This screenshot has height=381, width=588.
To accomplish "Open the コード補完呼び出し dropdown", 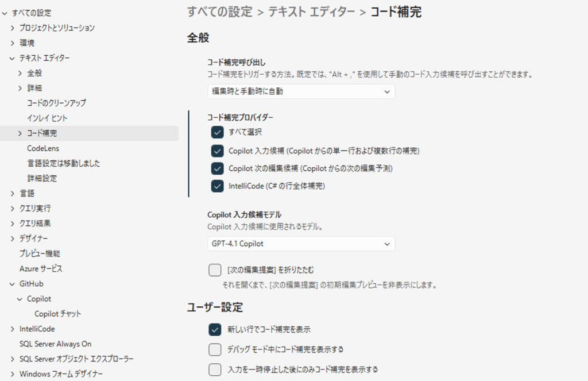I will (x=301, y=91).
